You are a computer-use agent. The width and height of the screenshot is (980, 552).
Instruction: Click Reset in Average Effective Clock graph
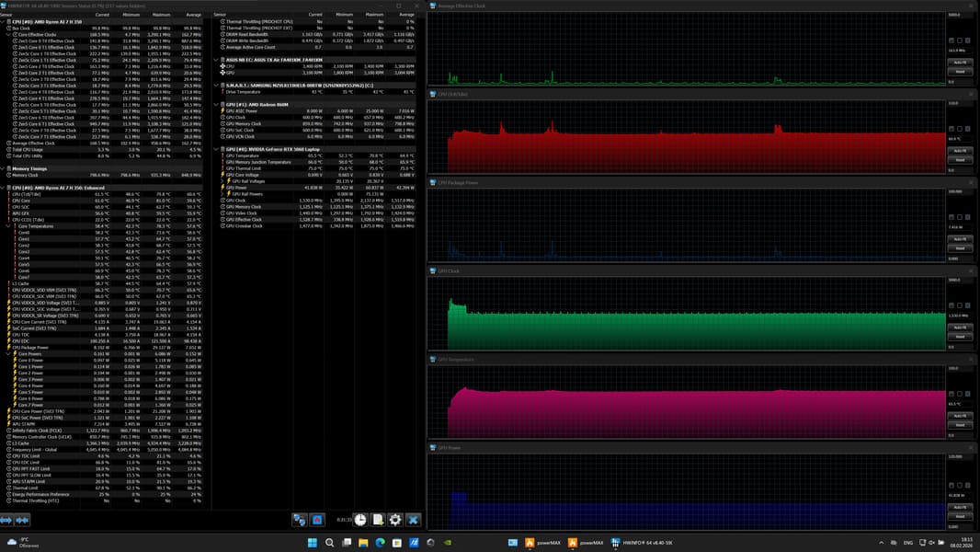click(x=960, y=71)
